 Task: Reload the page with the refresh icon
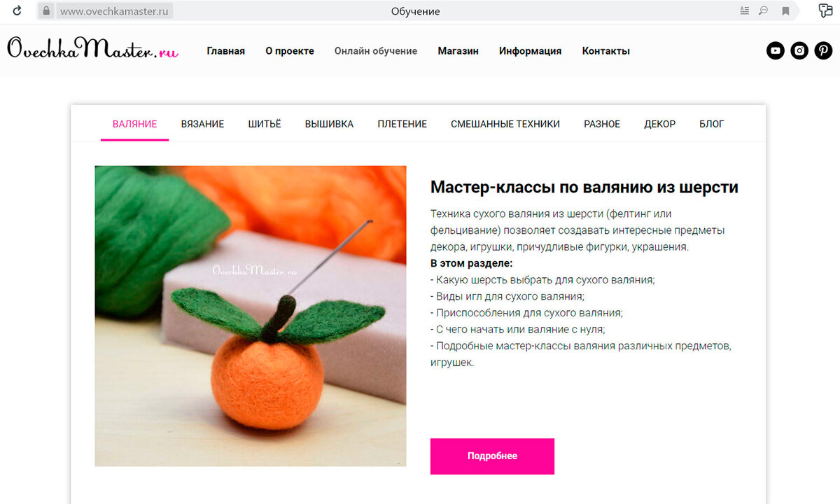pos(17,10)
